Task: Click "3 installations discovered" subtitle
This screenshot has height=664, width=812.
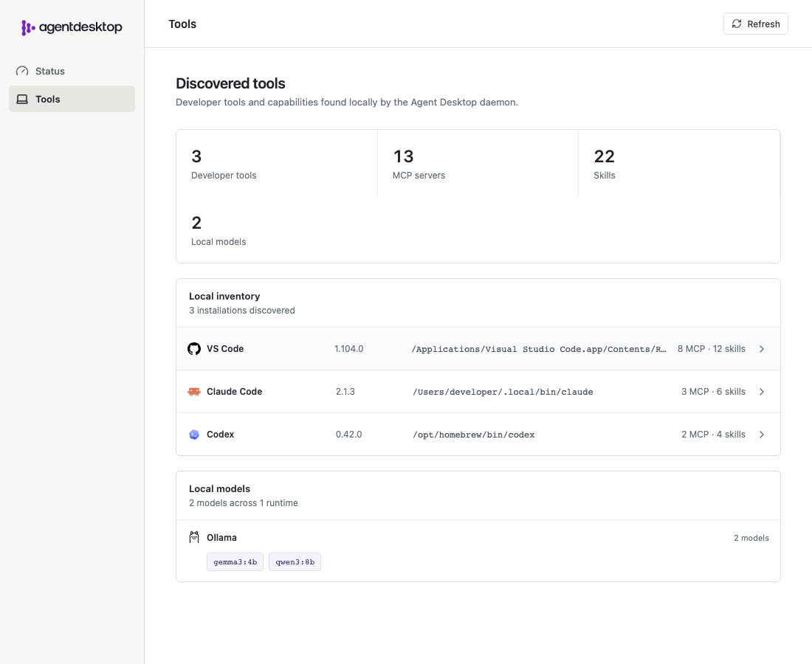Action: (x=242, y=311)
